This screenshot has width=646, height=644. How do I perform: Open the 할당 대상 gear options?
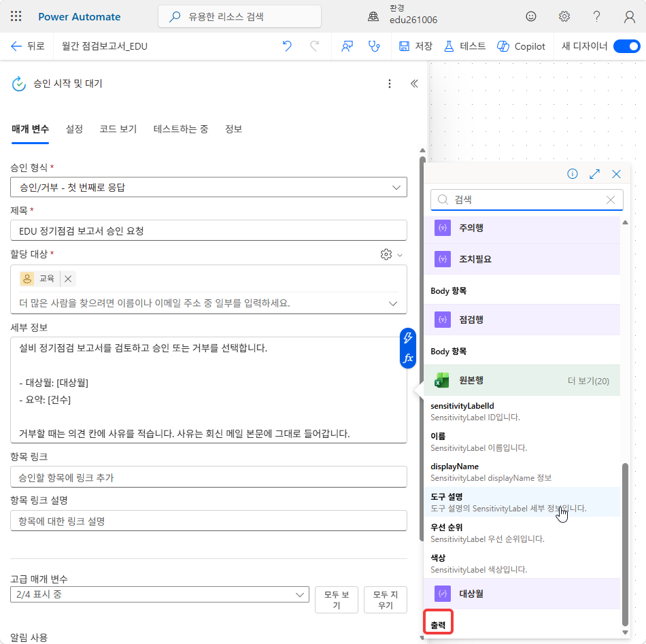(390, 254)
